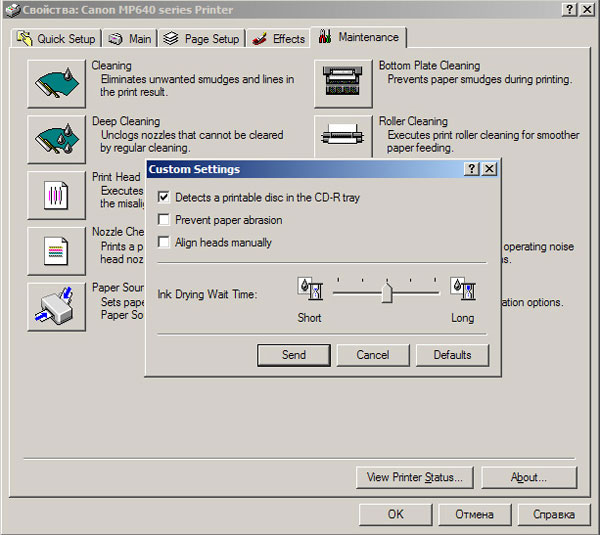
Task: Start Deep Cleaning via its icon
Action: [56, 139]
